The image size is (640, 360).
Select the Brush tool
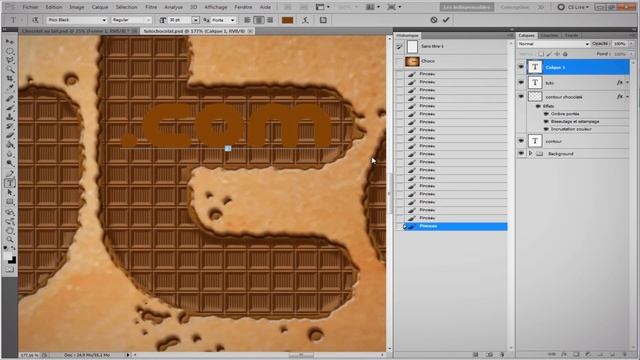pyautogui.click(x=9, y=108)
